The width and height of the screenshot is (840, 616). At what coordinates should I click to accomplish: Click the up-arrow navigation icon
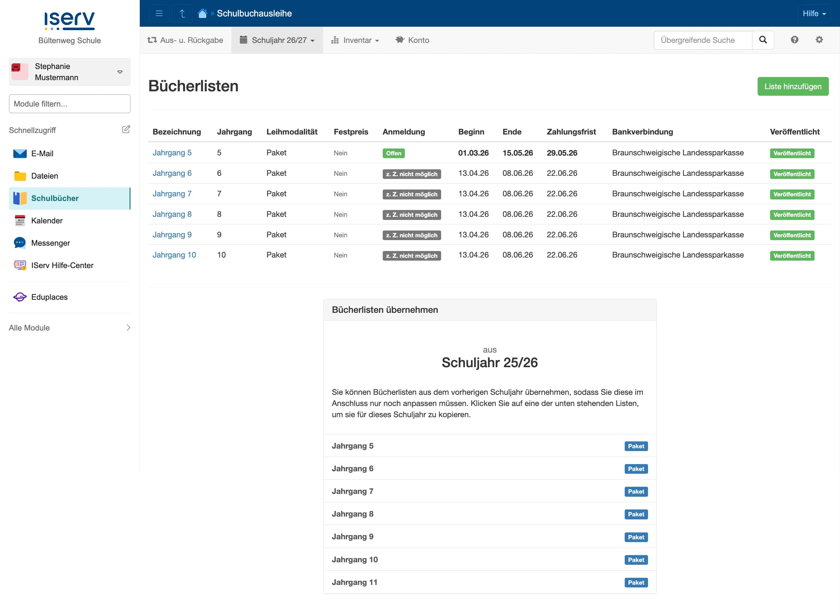coord(182,13)
